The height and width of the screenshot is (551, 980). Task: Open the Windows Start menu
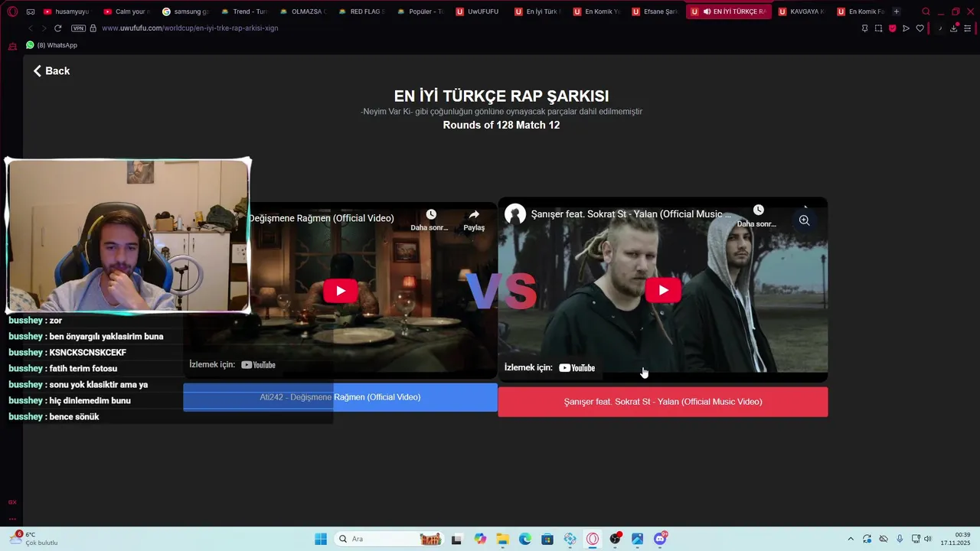point(321,539)
